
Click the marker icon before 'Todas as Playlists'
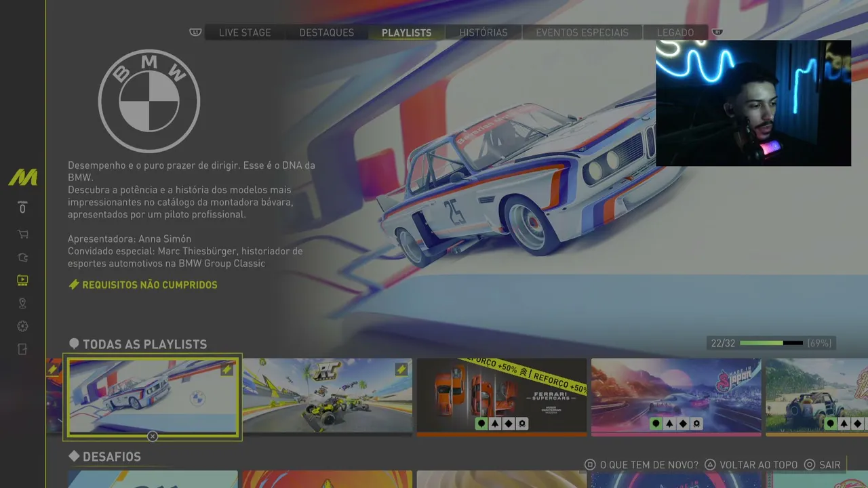pyautogui.click(x=74, y=344)
